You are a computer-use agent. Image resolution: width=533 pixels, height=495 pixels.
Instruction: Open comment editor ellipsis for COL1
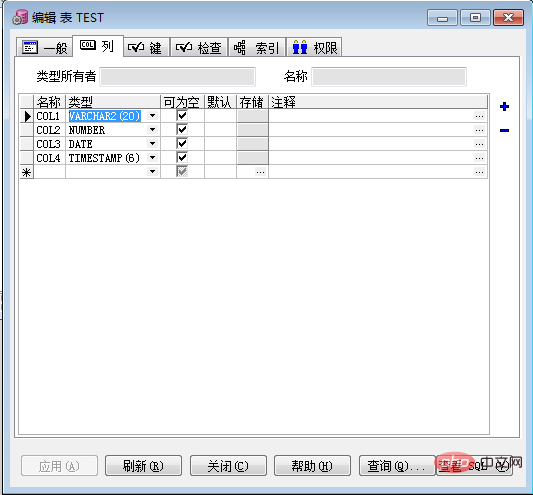pos(479,116)
